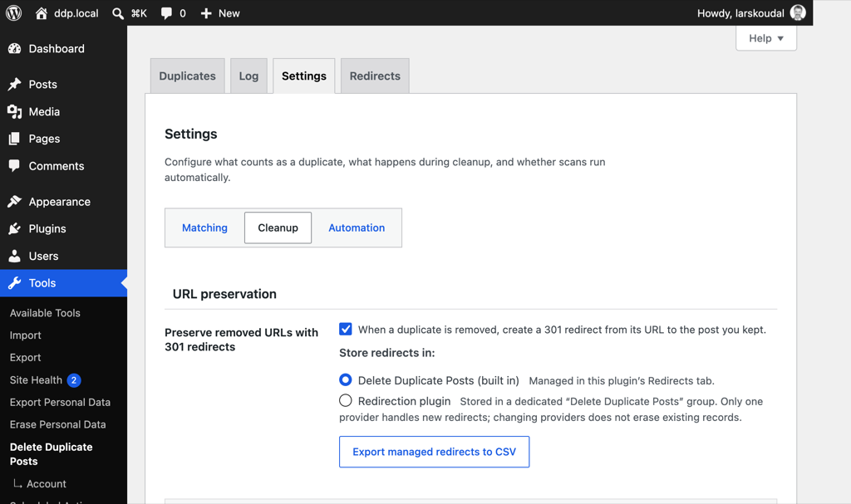Open Delete Duplicate Posts submenu item
The width and height of the screenshot is (851, 504).
click(51, 454)
